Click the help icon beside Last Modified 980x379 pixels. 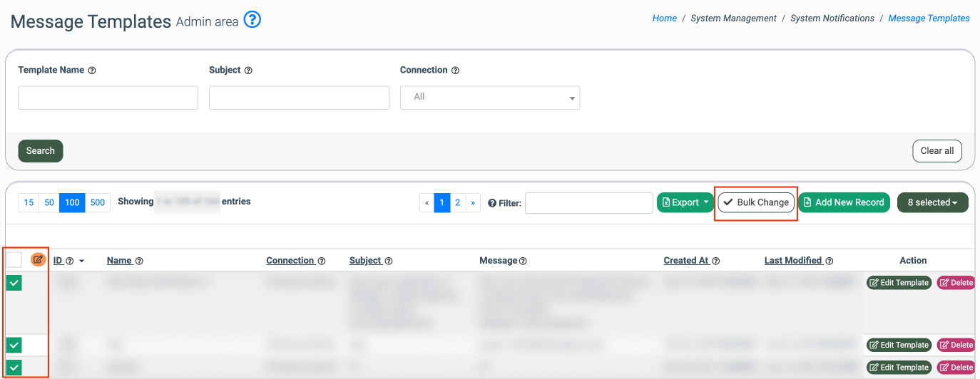coord(829,261)
